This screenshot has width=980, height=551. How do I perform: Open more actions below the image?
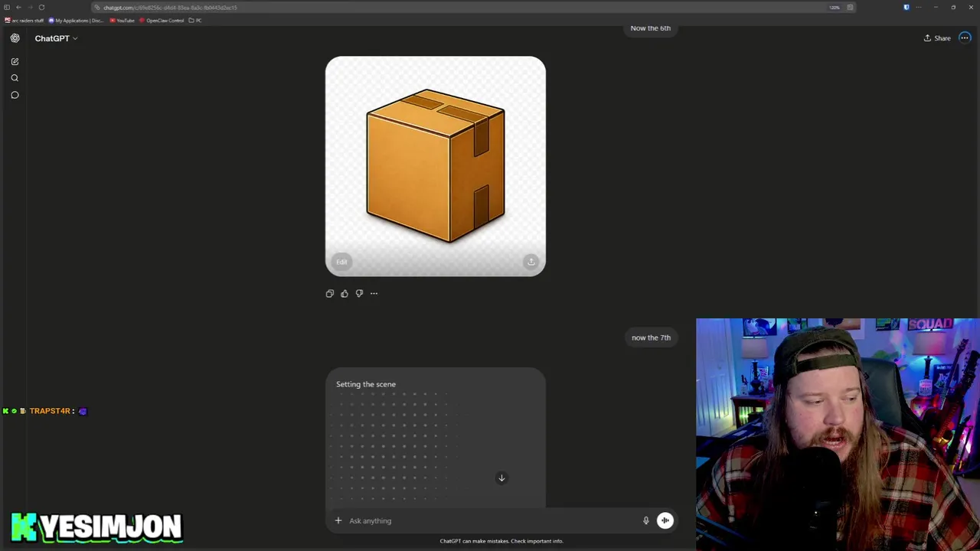coord(374,293)
